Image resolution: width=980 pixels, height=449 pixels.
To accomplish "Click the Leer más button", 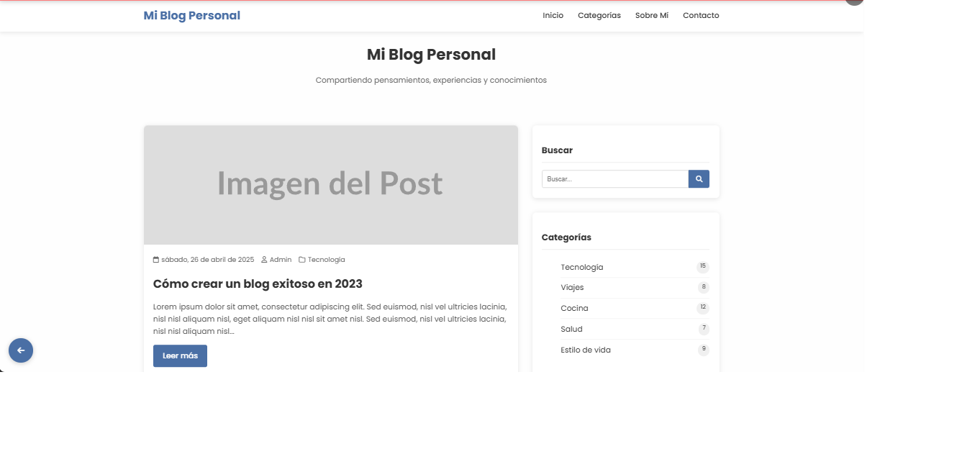I will [x=180, y=356].
